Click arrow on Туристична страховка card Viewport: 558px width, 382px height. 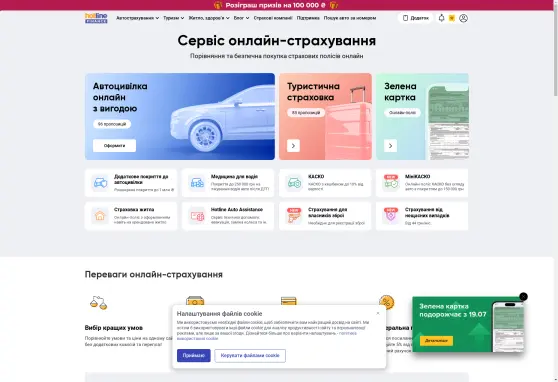tap(293, 146)
